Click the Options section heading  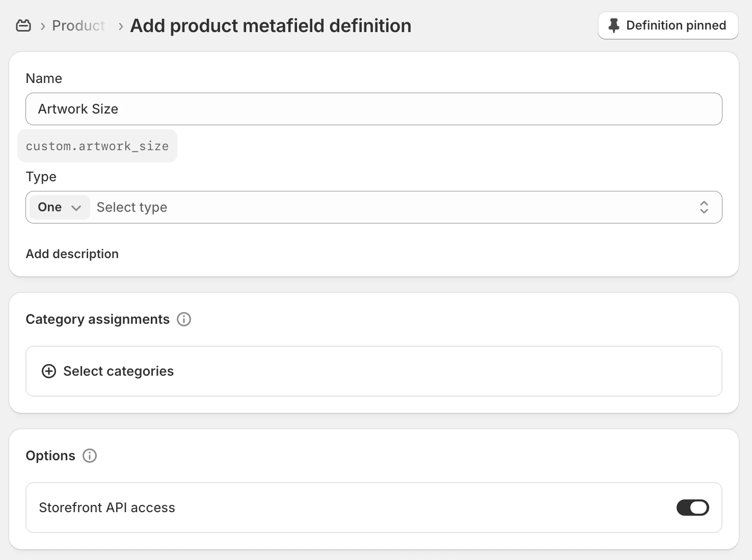[50, 456]
